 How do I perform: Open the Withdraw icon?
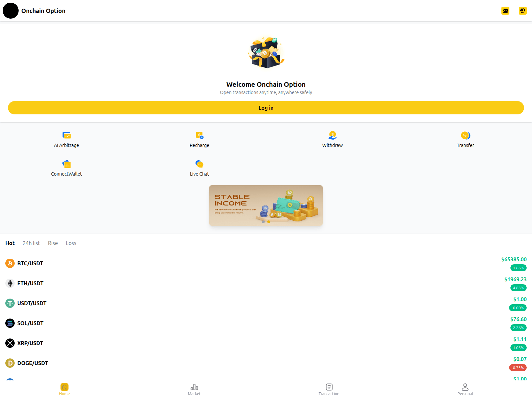click(x=332, y=135)
